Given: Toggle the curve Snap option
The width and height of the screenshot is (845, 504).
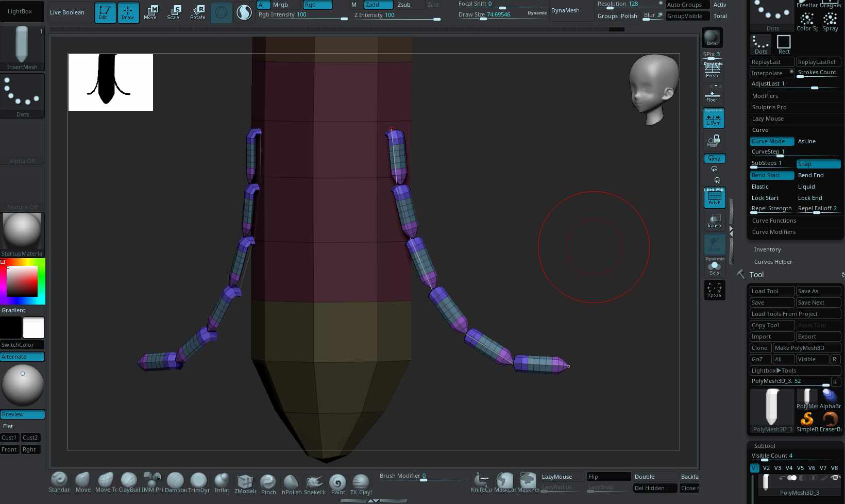Looking at the screenshot, I should [818, 164].
